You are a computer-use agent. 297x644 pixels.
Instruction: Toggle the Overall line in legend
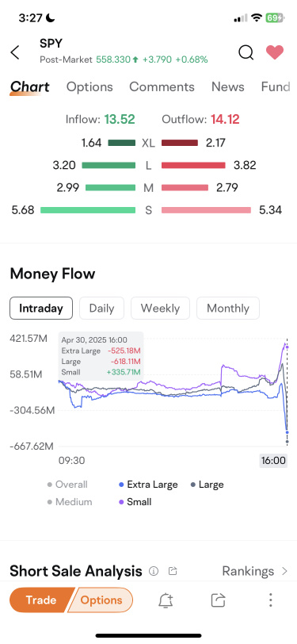coord(67,485)
